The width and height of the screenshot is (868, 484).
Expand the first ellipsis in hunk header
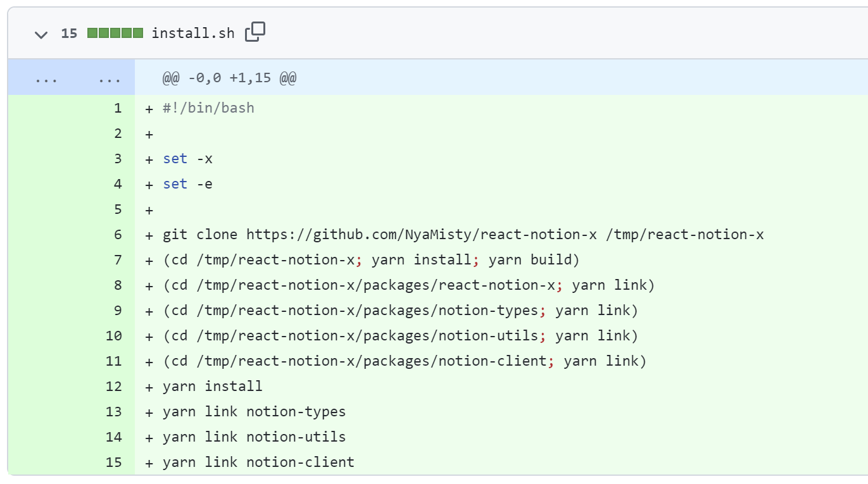[x=46, y=79]
